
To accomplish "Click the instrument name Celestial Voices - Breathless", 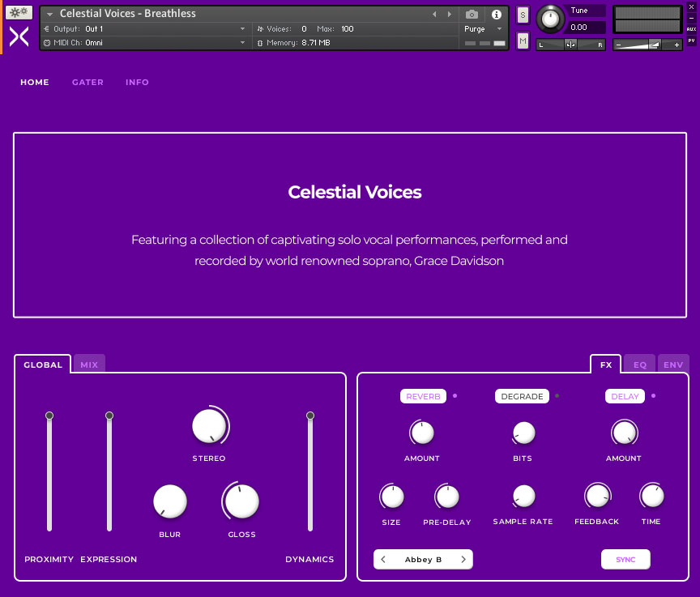I will tap(128, 14).
